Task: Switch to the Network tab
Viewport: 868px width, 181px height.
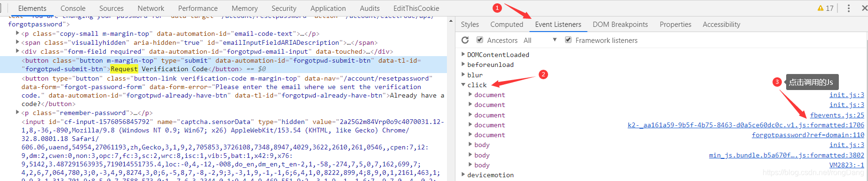Action: click(x=151, y=8)
